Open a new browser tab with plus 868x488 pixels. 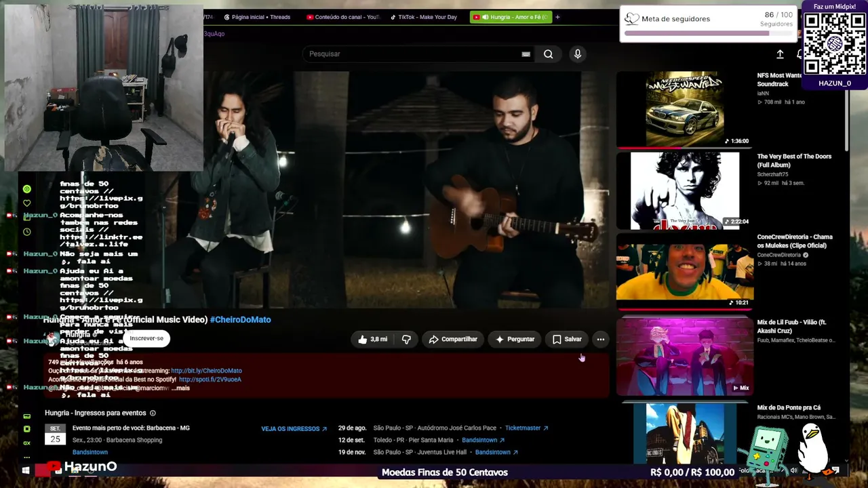(x=557, y=17)
